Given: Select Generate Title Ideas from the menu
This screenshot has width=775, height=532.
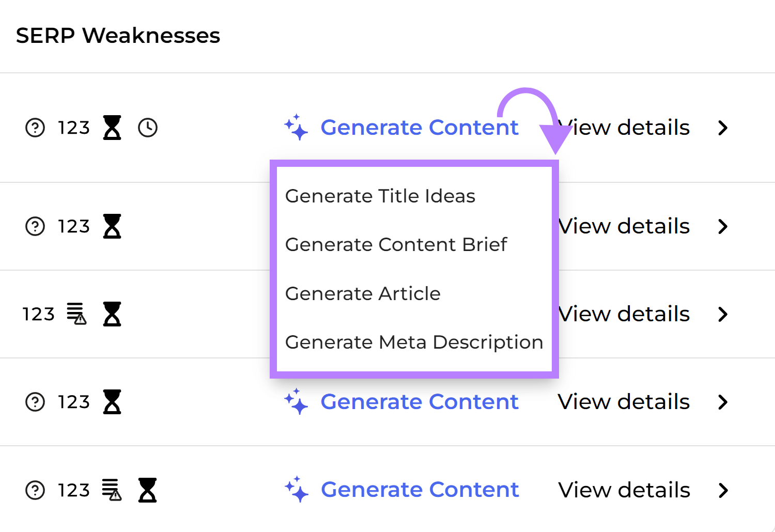Looking at the screenshot, I should (380, 196).
